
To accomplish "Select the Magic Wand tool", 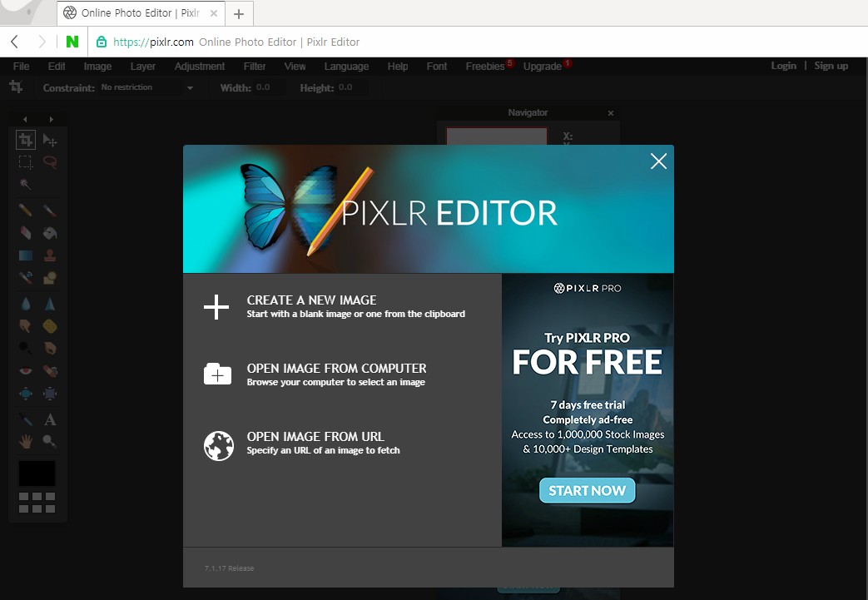I will click(26, 184).
